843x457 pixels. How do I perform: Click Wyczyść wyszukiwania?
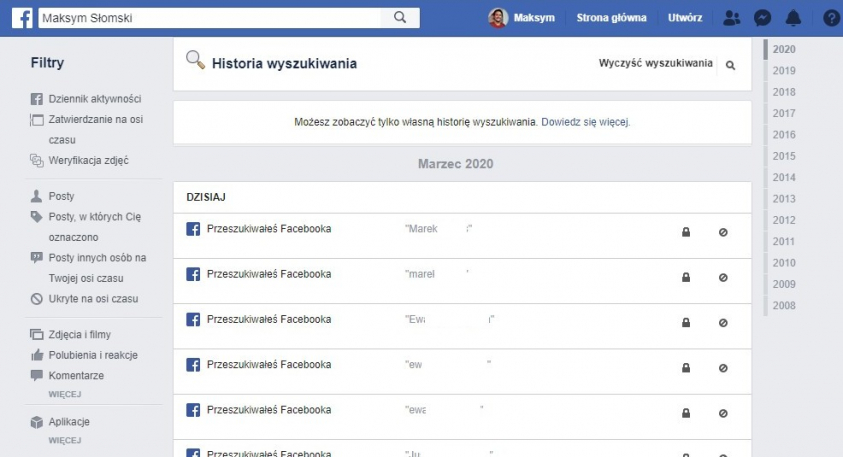coord(655,64)
